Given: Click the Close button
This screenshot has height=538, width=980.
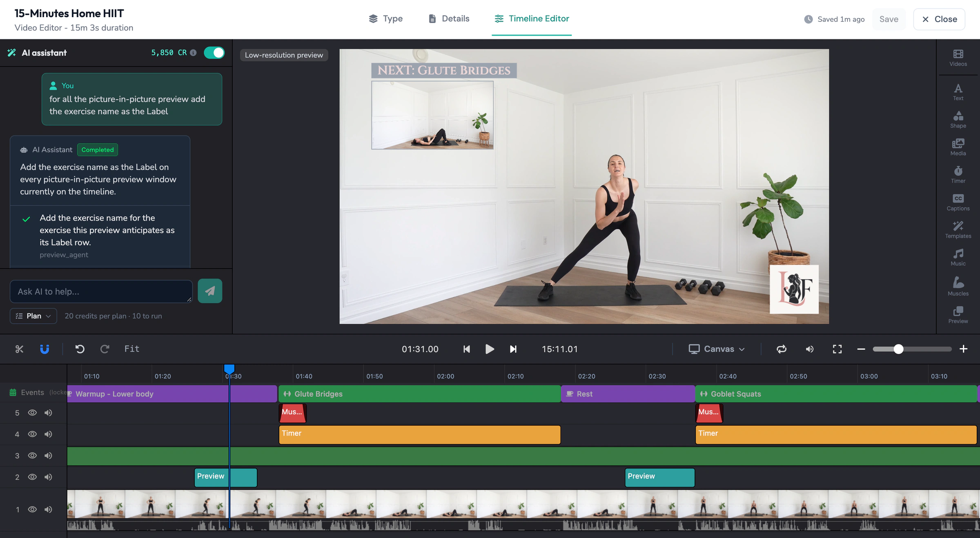Looking at the screenshot, I should click(x=939, y=19).
